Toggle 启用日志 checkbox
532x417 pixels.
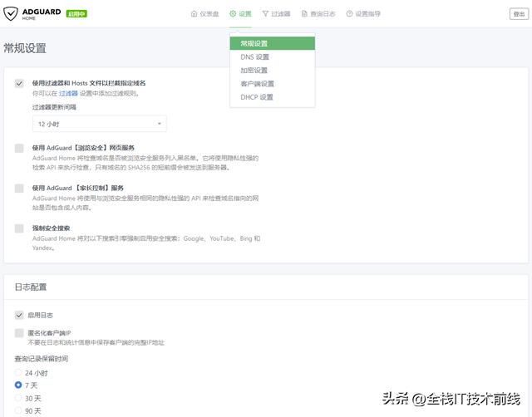[x=19, y=316]
